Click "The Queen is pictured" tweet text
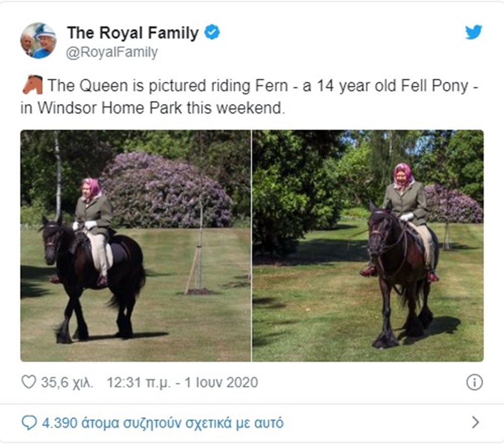Screen dimensions: 504x444 [x=111, y=86]
